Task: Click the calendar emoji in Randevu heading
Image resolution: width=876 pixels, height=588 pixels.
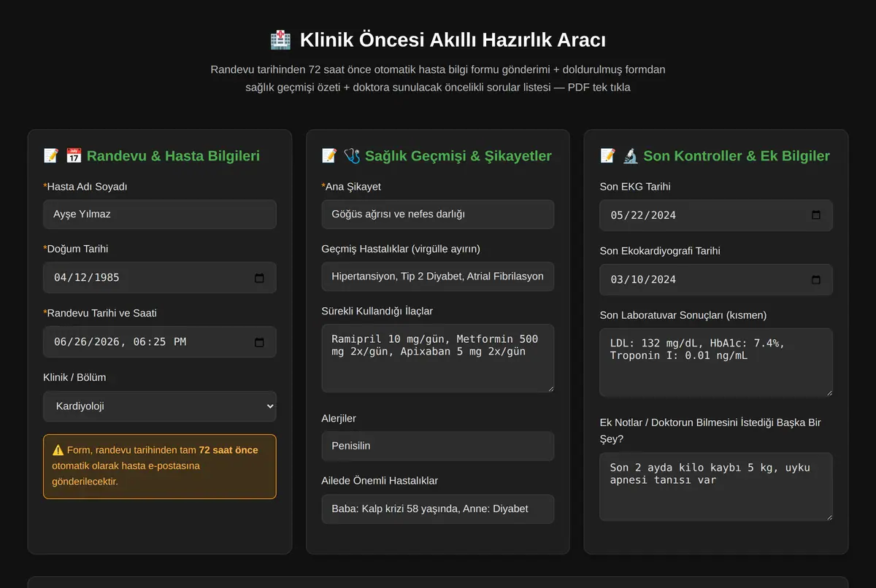Action: [74, 155]
